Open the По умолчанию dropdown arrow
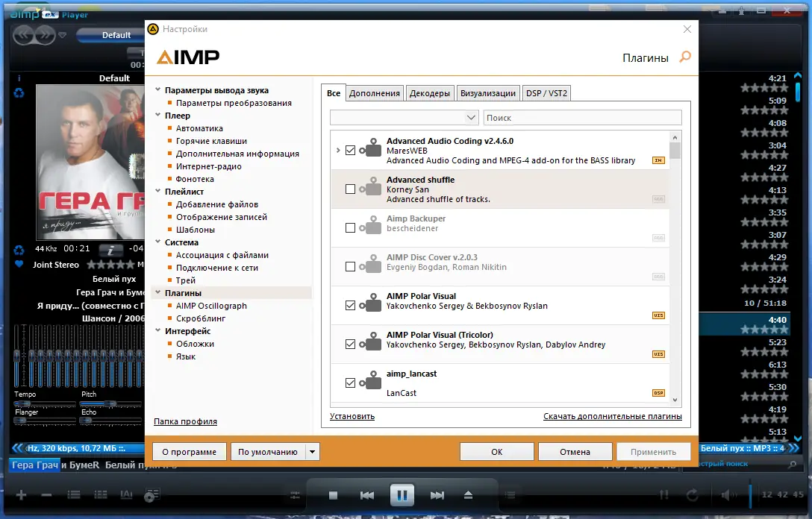 [x=313, y=451]
